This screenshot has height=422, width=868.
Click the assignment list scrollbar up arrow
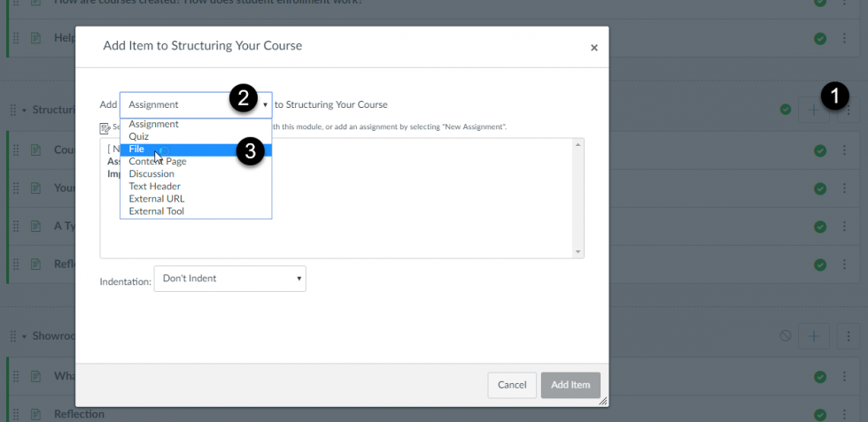[577, 144]
